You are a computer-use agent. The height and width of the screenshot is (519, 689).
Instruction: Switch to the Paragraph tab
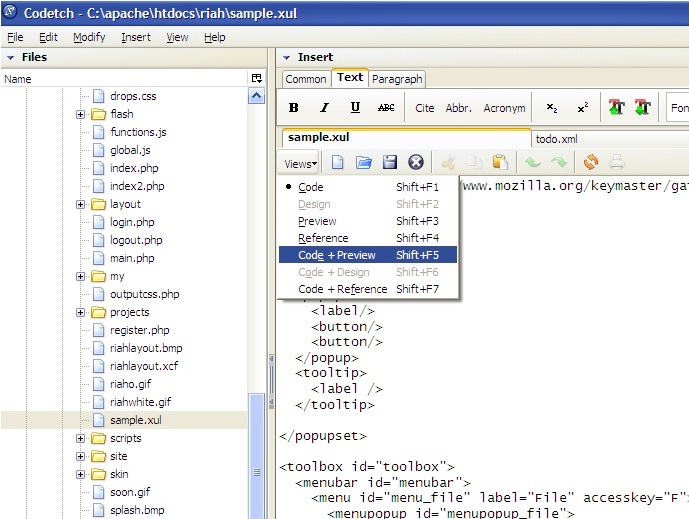pyautogui.click(x=397, y=79)
